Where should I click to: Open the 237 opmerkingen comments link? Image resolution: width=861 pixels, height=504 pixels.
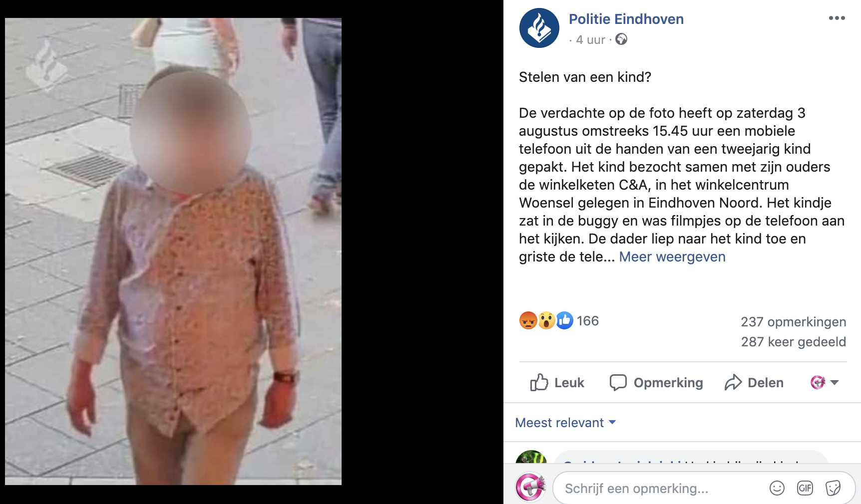click(793, 322)
